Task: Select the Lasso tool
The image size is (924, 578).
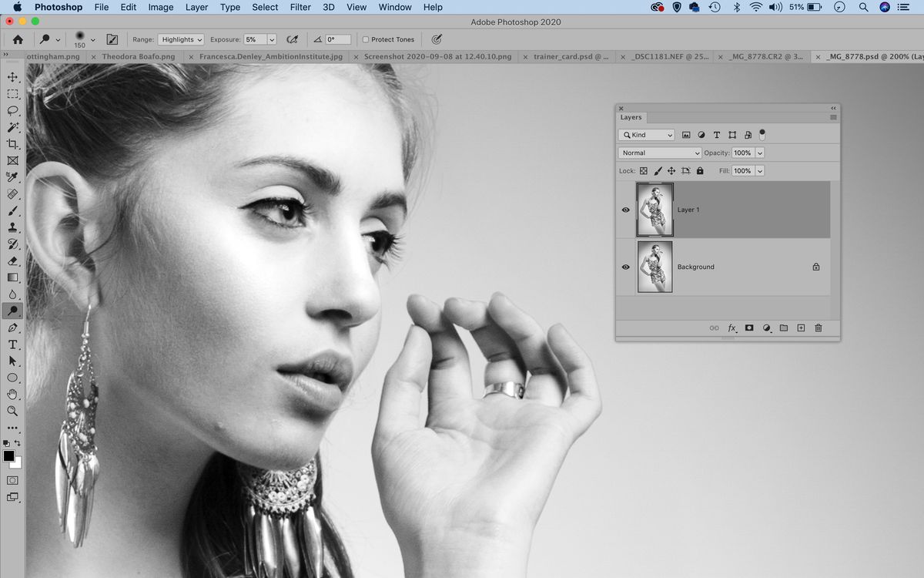Action: coord(12,110)
